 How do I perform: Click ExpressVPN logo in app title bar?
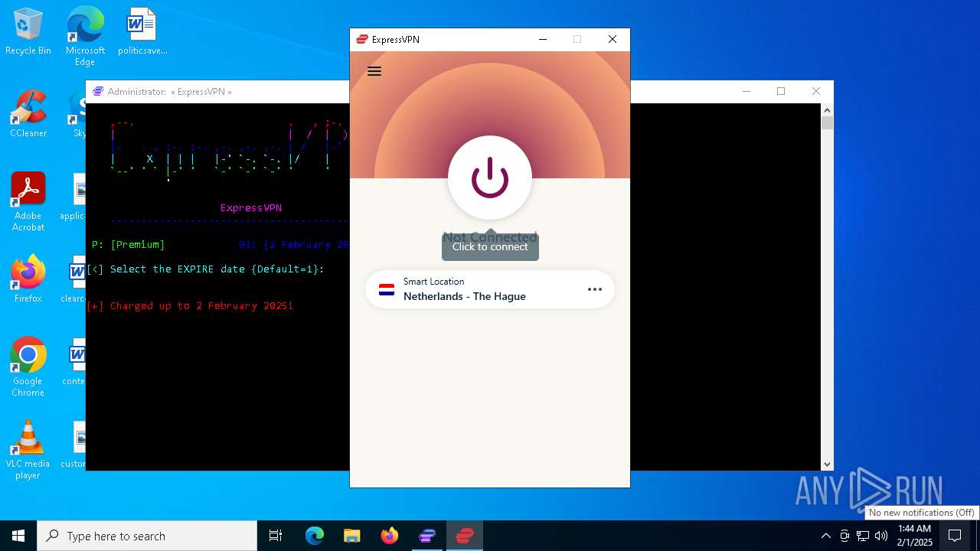362,40
